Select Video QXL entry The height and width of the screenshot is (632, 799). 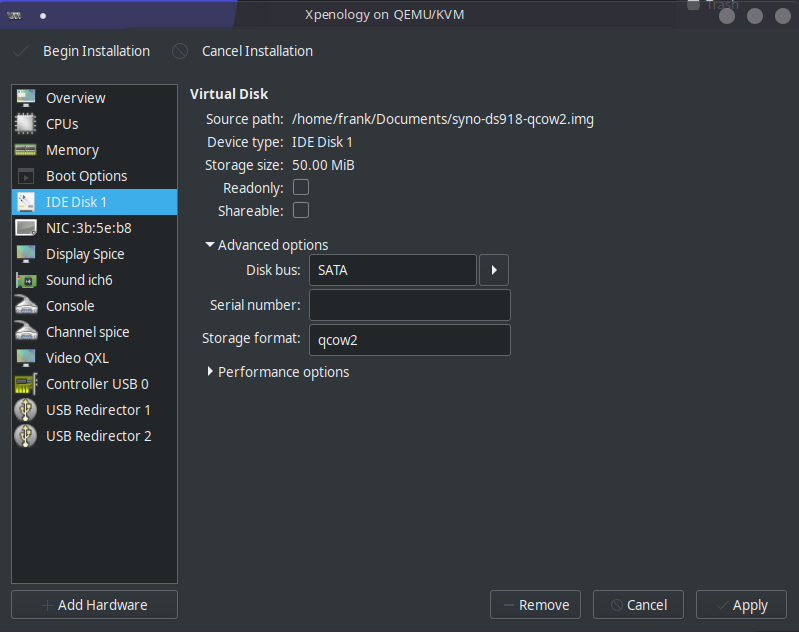(94, 358)
